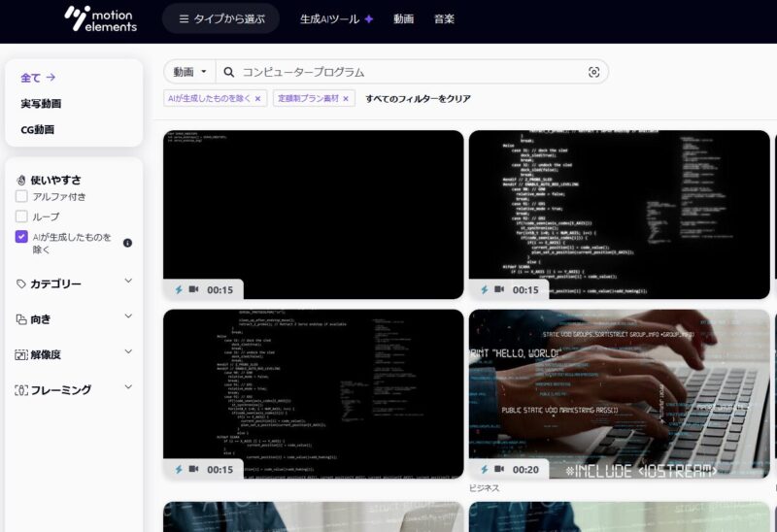Click the visual search camera icon
The image size is (777, 532).
coord(594,72)
